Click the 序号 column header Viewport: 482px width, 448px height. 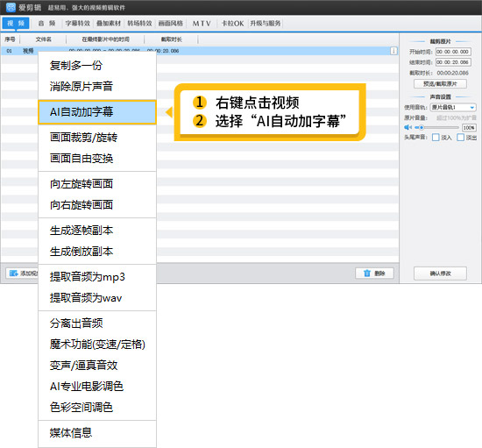point(10,39)
